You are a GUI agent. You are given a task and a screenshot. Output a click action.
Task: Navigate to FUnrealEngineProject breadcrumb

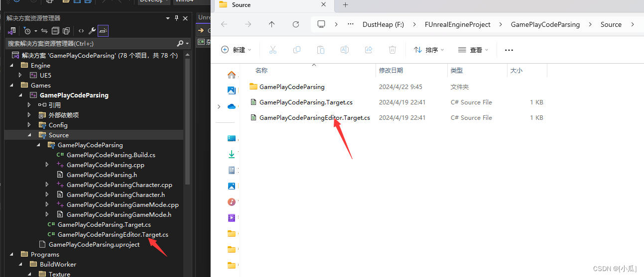coord(457,24)
